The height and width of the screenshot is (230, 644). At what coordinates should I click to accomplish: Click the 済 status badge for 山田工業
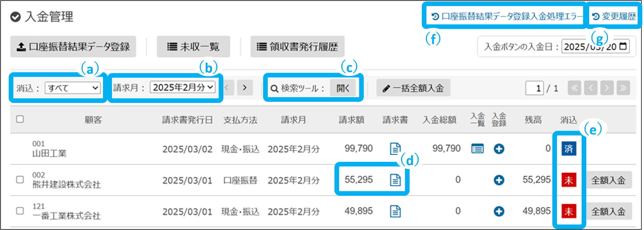point(568,149)
